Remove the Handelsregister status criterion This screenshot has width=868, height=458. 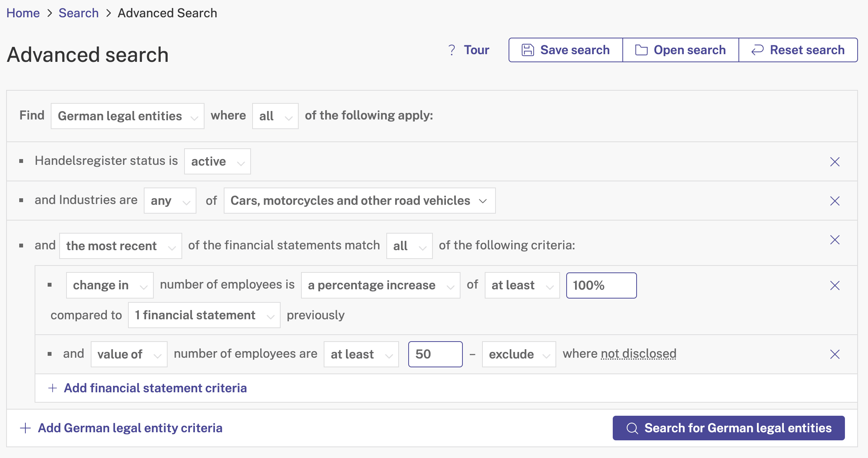pyautogui.click(x=835, y=162)
